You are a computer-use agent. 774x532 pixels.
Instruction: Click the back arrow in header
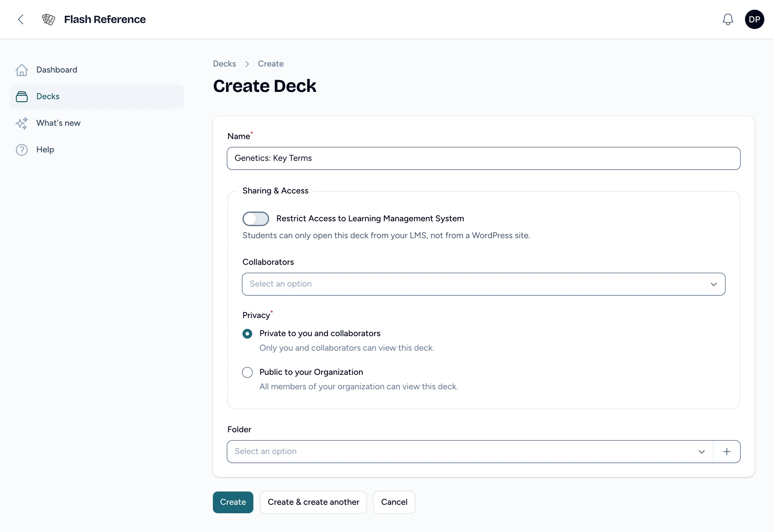pos(21,19)
